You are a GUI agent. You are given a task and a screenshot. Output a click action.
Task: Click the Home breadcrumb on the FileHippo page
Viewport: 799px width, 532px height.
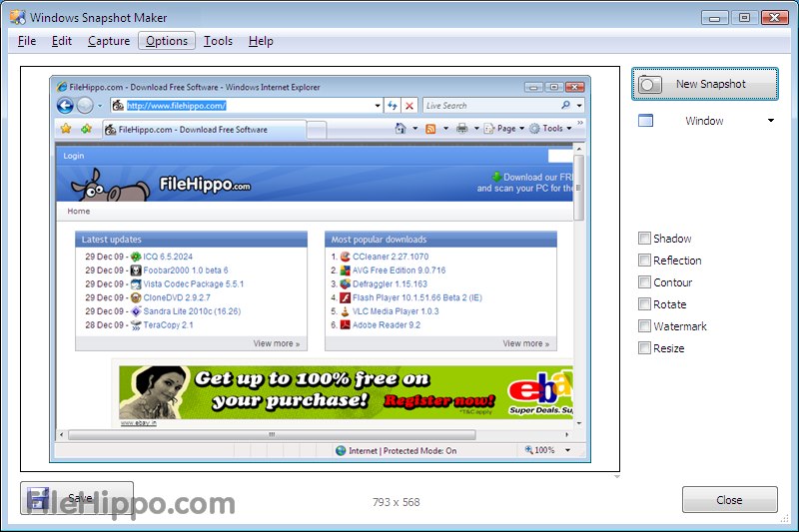coord(79,211)
